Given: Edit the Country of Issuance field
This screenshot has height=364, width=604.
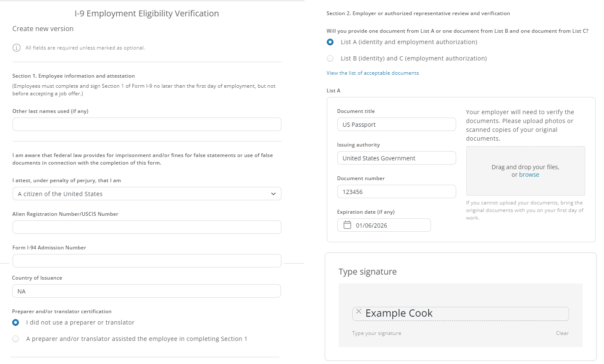Looking at the screenshot, I should click(x=147, y=291).
